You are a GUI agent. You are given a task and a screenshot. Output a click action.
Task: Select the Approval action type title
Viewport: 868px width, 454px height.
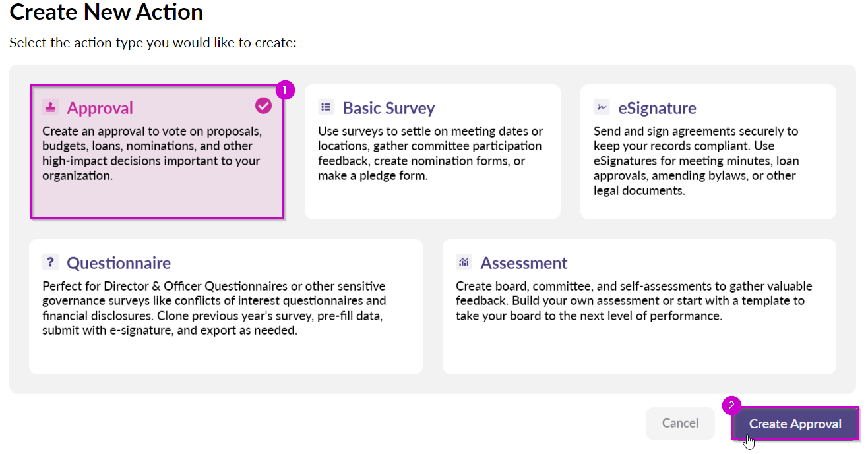click(100, 108)
